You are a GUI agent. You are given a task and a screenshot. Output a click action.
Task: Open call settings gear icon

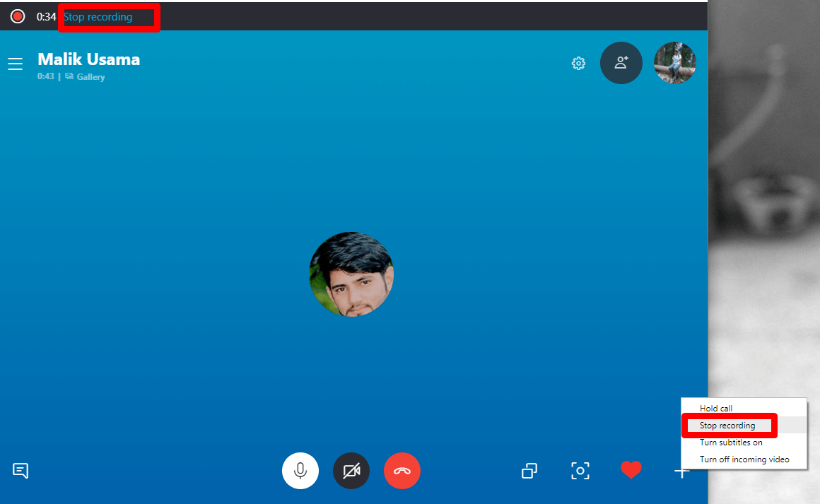pyautogui.click(x=578, y=63)
